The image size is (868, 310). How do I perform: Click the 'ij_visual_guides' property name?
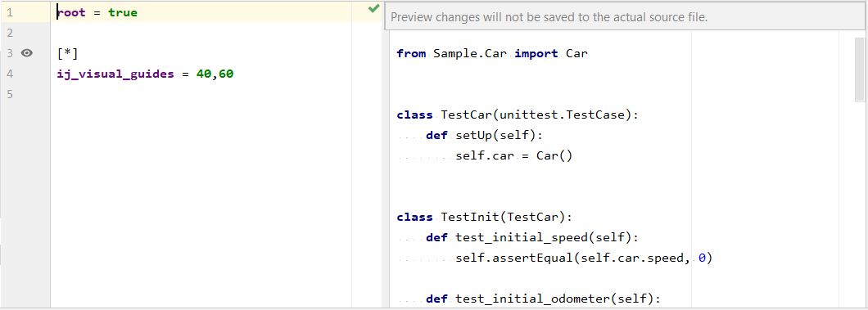[x=115, y=74]
